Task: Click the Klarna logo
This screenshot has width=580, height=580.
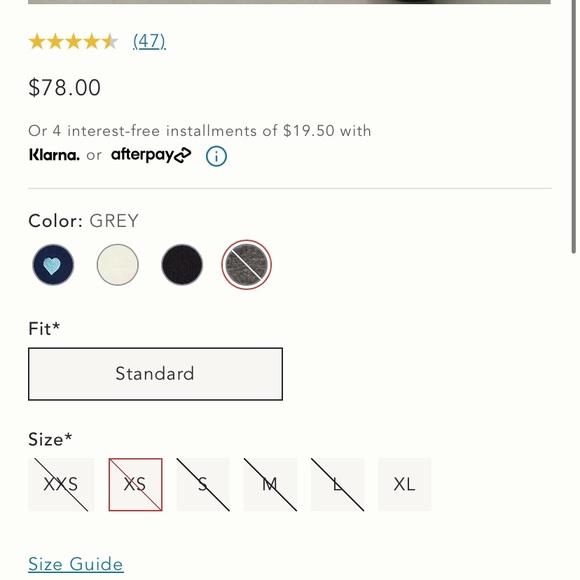Action: (54, 155)
